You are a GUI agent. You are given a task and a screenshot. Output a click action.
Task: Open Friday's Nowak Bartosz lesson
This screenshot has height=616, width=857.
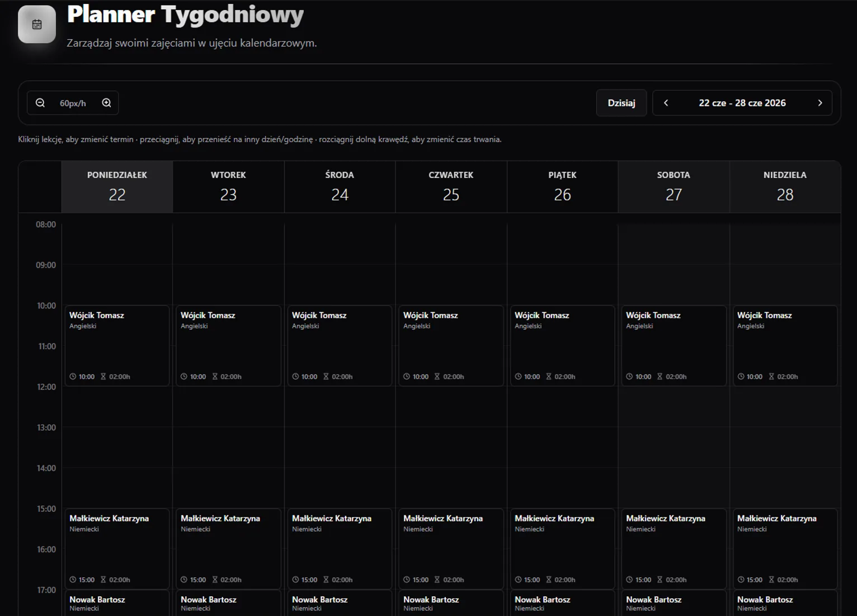(x=562, y=603)
